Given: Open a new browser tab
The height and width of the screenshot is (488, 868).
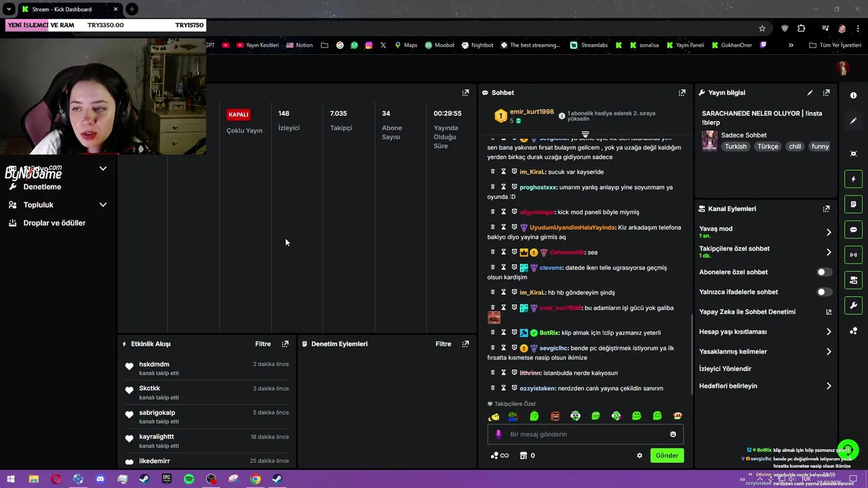Looking at the screenshot, I should pyautogui.click(x=132, y=9).
